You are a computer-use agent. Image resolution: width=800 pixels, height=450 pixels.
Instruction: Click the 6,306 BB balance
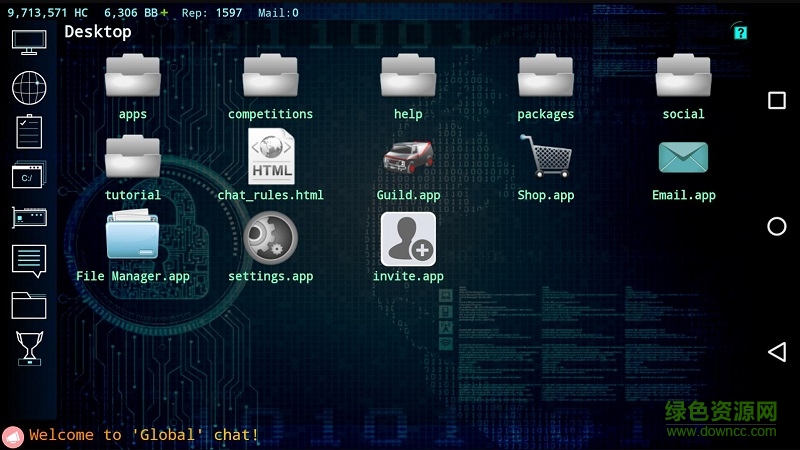pos(131,13)
